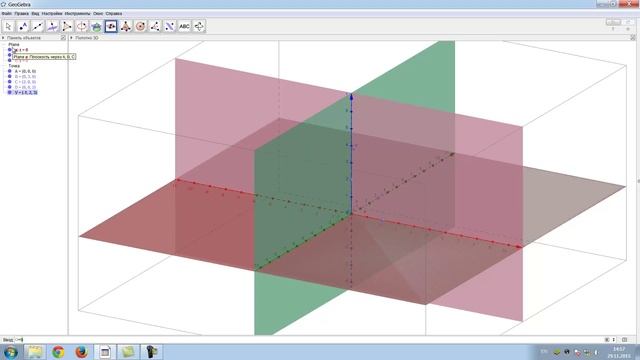Select the highlighted point V row
This screenshot has height=360, width=640.
click(x=26, y=92)
